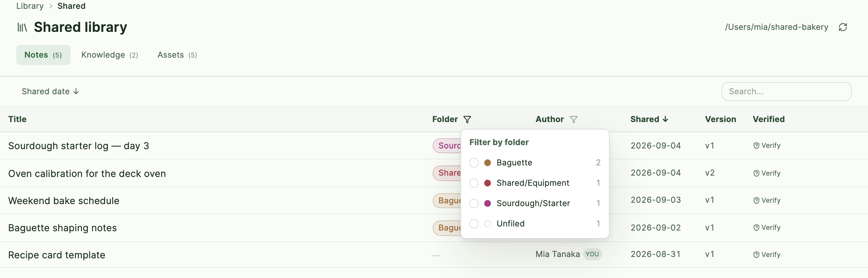Click the Shared library books icon

click(22, 27)
